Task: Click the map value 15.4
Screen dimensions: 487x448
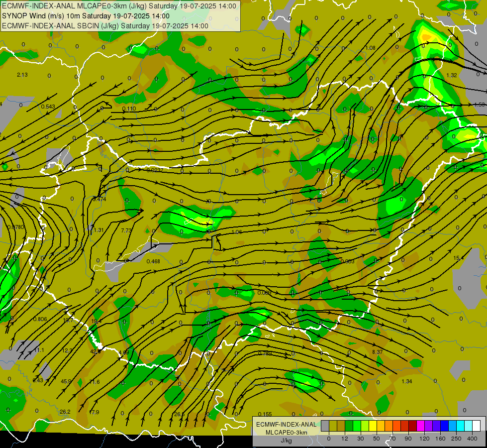Action: pos(459,258)
